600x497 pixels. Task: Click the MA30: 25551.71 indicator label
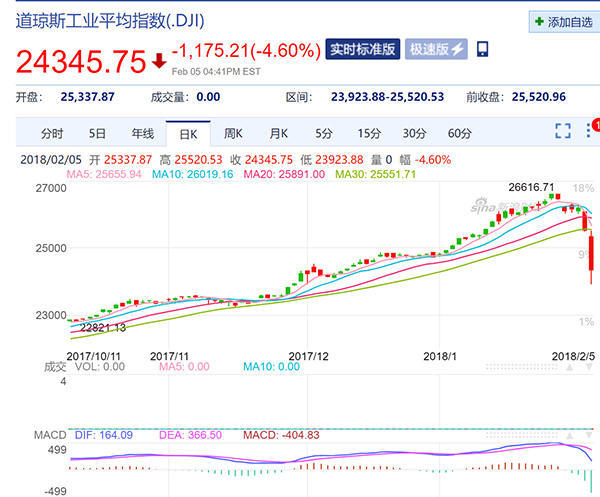tap(375, 174)
